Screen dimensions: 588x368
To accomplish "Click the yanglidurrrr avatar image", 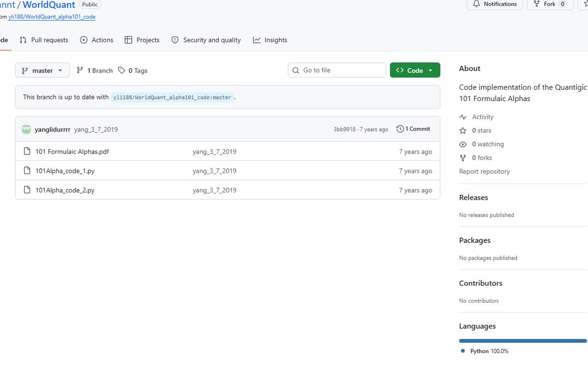I will pyautogui.click(x=26, y=130).
